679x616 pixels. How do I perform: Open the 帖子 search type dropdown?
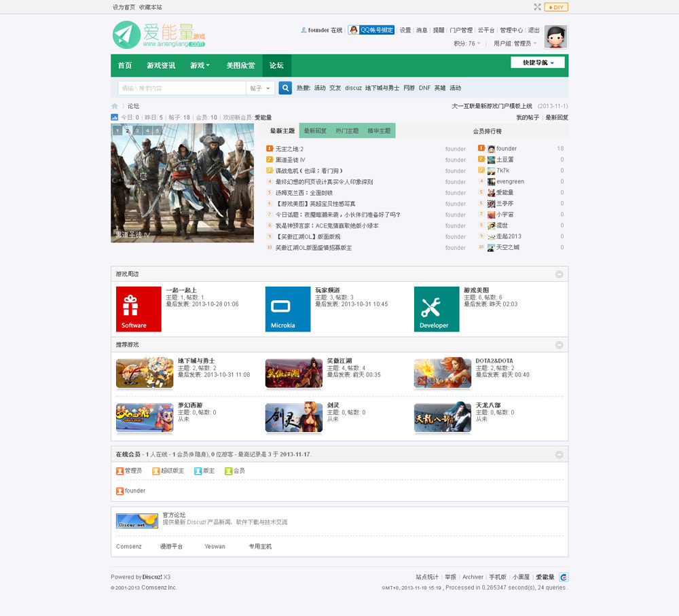pos(260,88)
